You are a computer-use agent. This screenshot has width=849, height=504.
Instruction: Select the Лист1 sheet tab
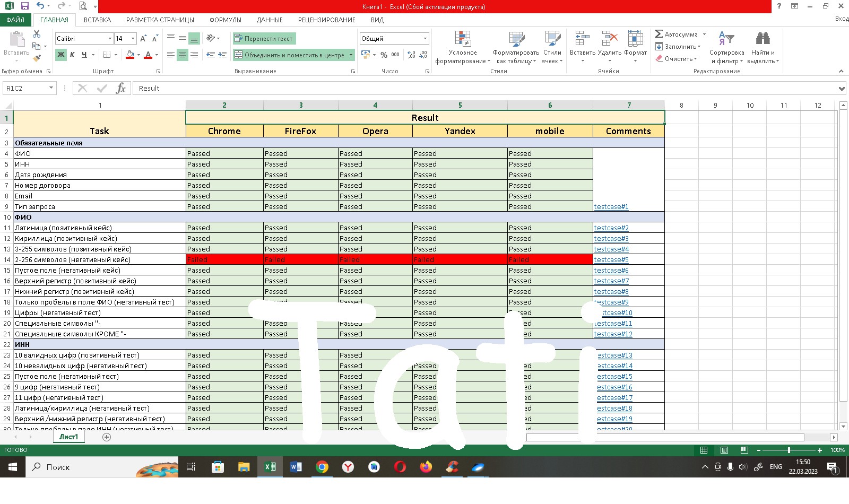(68, 437)
